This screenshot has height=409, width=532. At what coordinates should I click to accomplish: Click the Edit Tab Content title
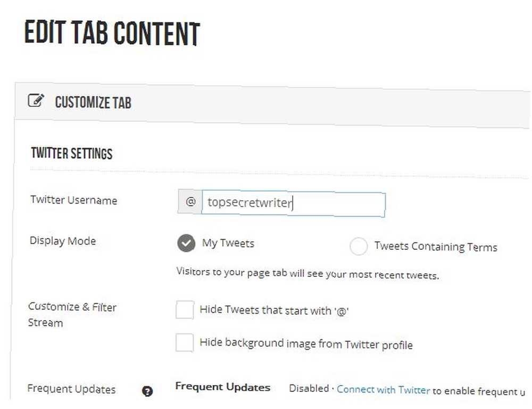[x=112, y=32]
